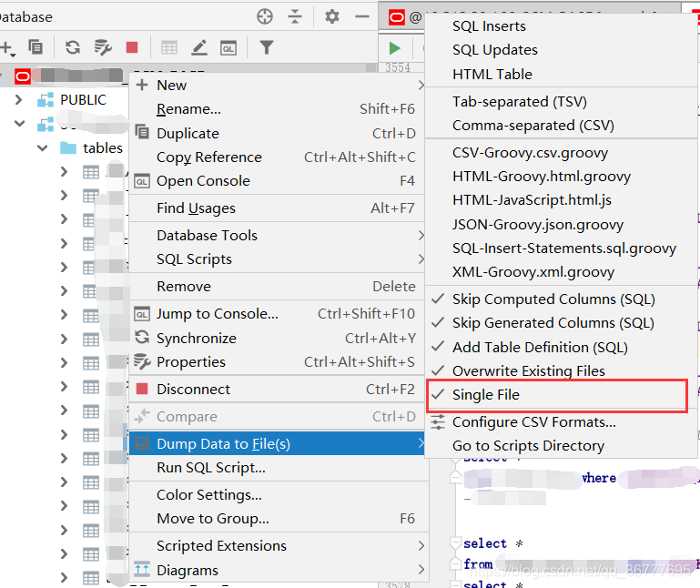Open the SQL Scripts submenu

(279, 259)
